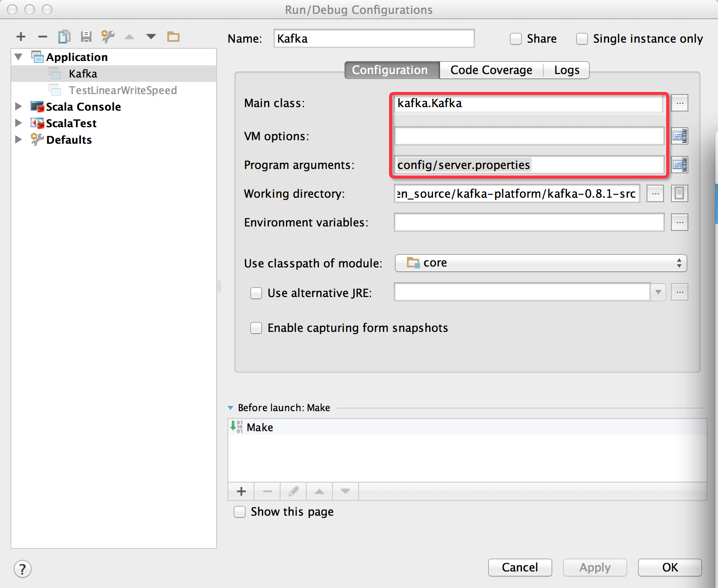The width and height of the screenshot is (718, 588).
Task: Click into the Environment variables field
Action: tap(529, 222)
